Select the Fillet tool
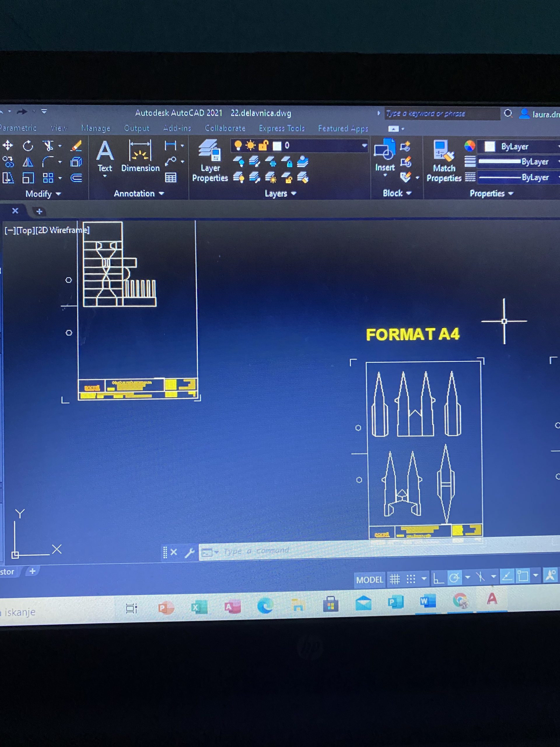 tap(48, 162)
